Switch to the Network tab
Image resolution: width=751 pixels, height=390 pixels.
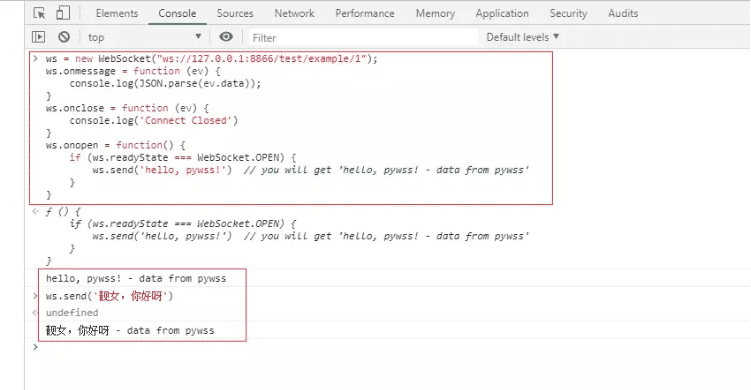294,13
